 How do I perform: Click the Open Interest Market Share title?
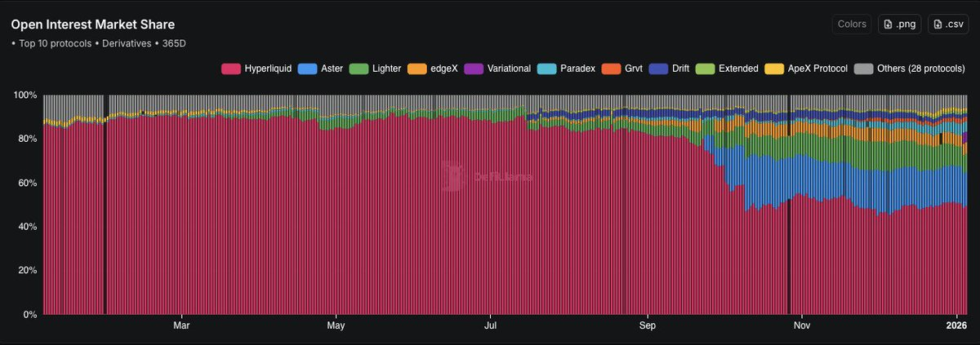point(92,25)
